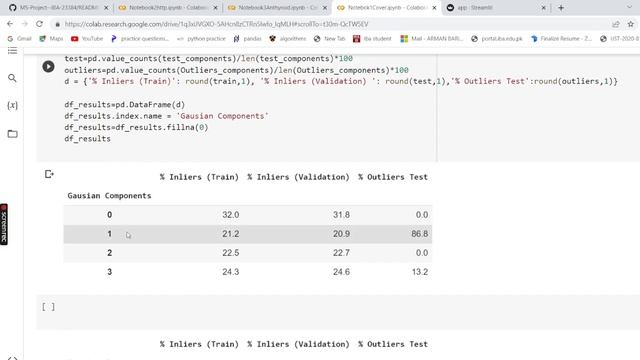Open the New Tab bookmark
This screenshot has height=360, width=640.
coord(329,39)
